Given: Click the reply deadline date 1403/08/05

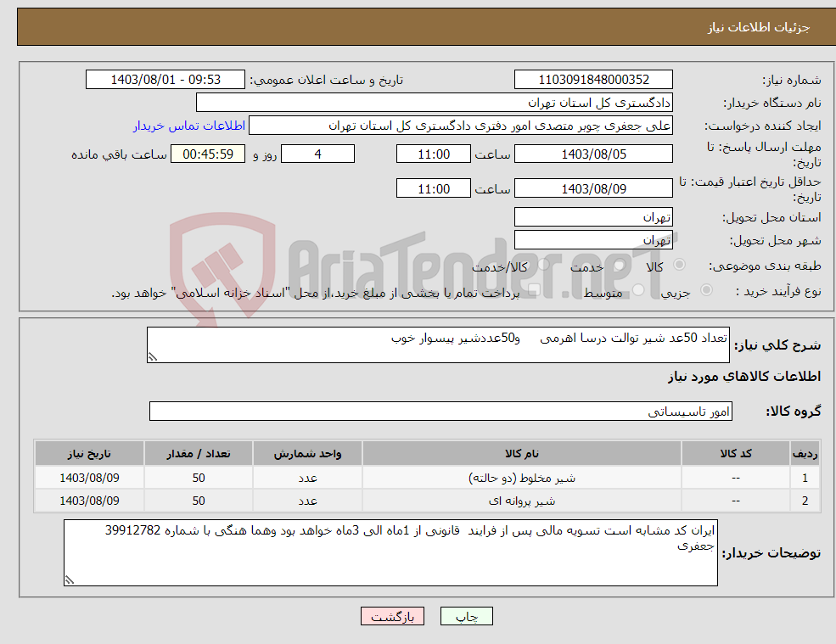Looking at the screenshot, I should pyautogui.click(x=593, y=154).
